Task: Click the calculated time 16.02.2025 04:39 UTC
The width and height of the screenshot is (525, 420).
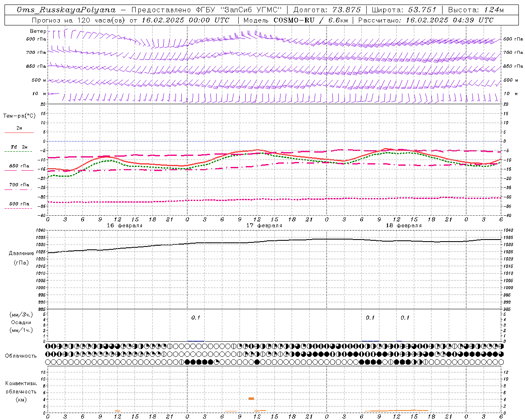Action: [450, 20]
